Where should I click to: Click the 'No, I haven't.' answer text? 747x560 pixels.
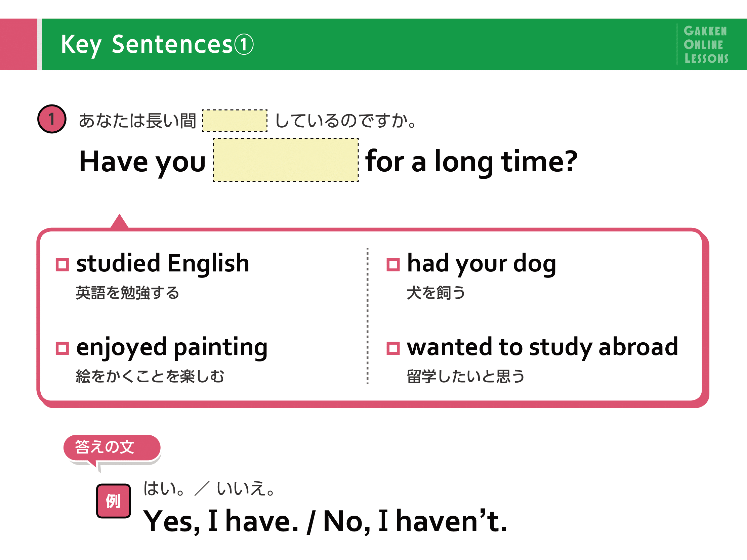pos(415,520)
